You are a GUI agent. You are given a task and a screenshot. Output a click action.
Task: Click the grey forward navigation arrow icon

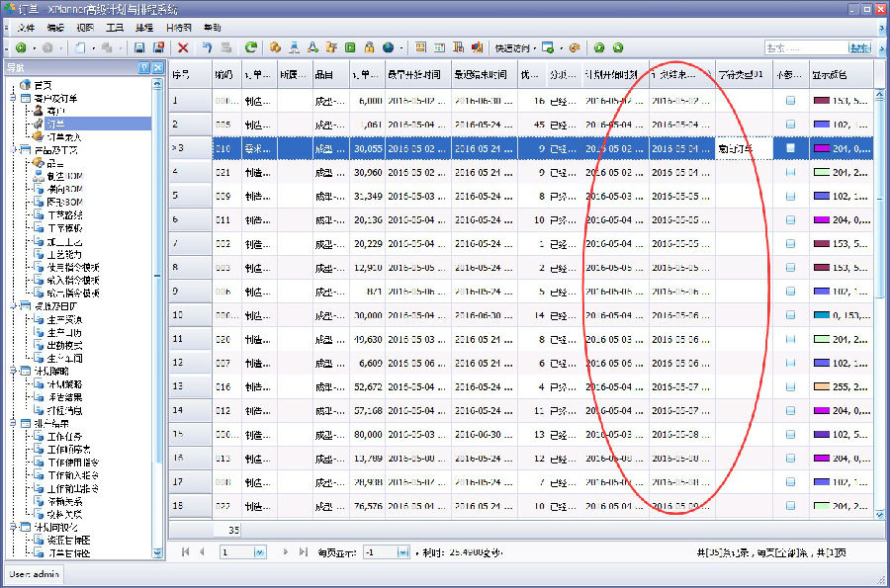point(47,48)
